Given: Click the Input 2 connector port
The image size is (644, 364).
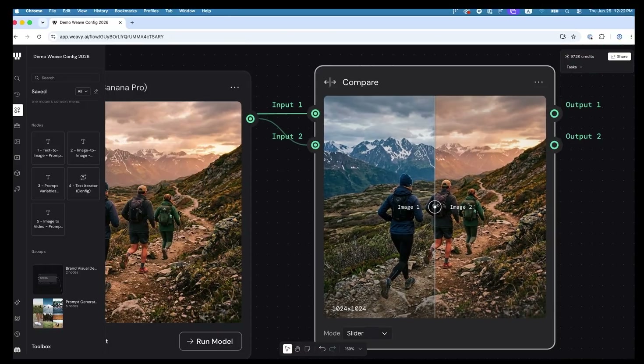Looking at the screenshot, I should 315,145.
